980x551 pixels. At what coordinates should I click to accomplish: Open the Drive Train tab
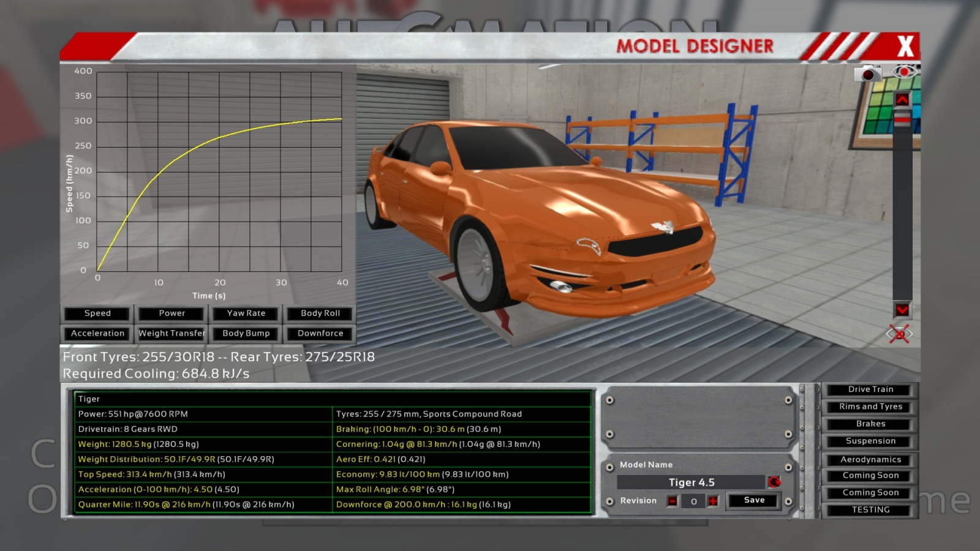(x=870, y=389)
